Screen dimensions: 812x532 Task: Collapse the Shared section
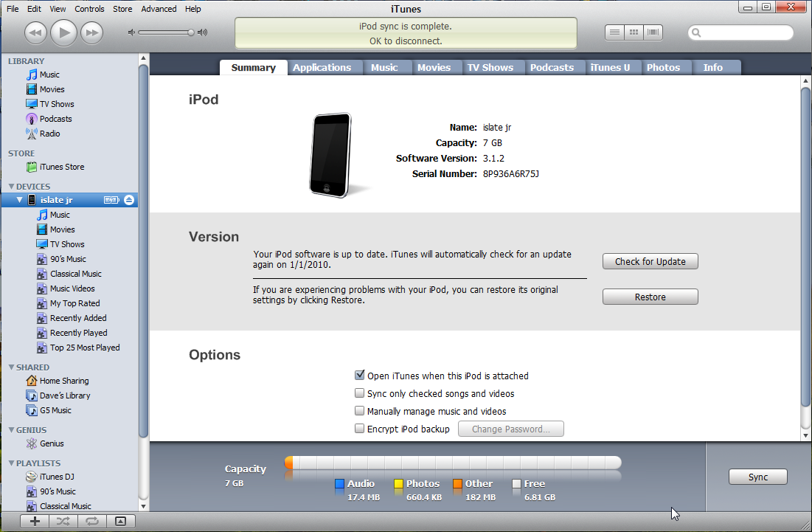[x=11, y=367]
